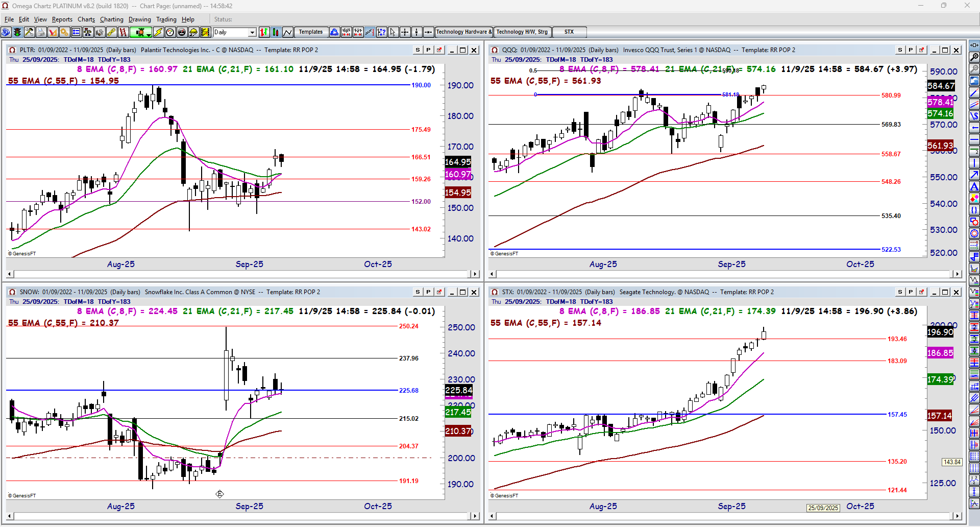The image size is (980, 527).
Task: Toggle S button on PLTR chart
Action: click(x=418, y=50)
